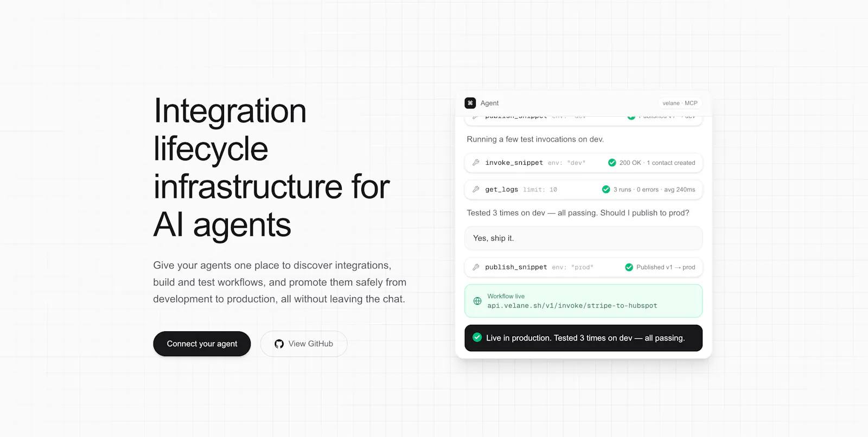Click the "Agent" panel title
868x437 pixels.
(489, 103)
